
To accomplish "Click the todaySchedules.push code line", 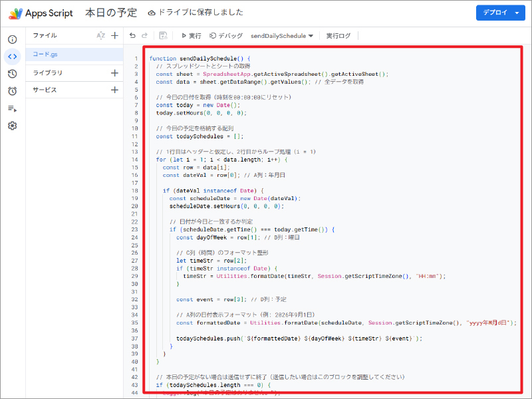I will point(299,338).
